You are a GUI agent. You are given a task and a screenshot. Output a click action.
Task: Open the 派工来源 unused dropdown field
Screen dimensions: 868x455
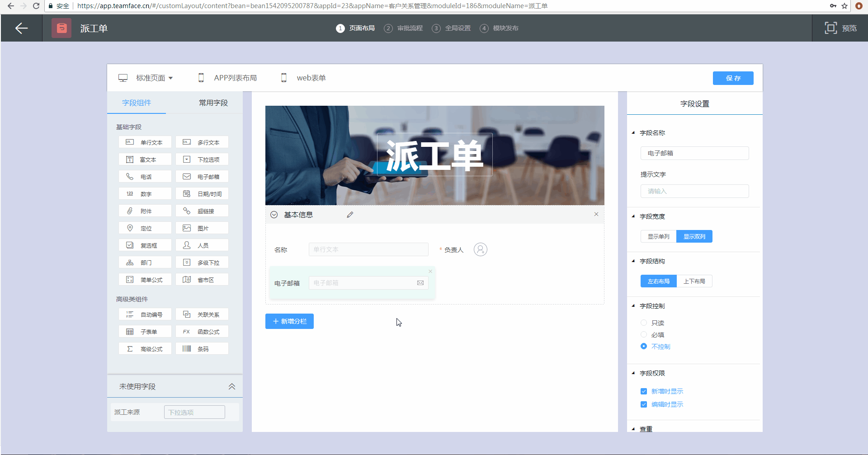[194, 412]
